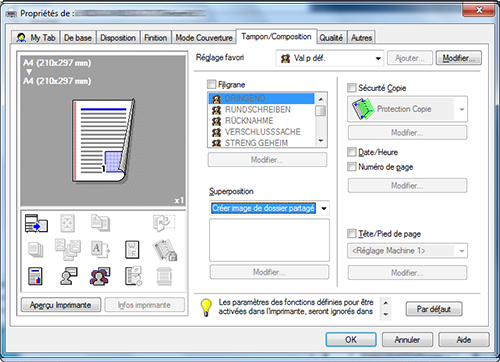
Task: Click the Aperçu Imprimante button
Action: [61, 305]
